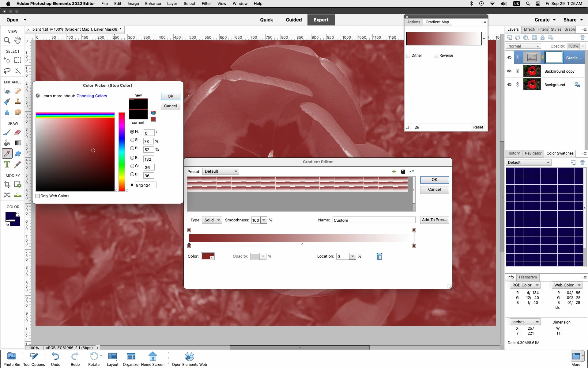Expand the gradient Type Solid dropdown

click(x=212, y=220)
